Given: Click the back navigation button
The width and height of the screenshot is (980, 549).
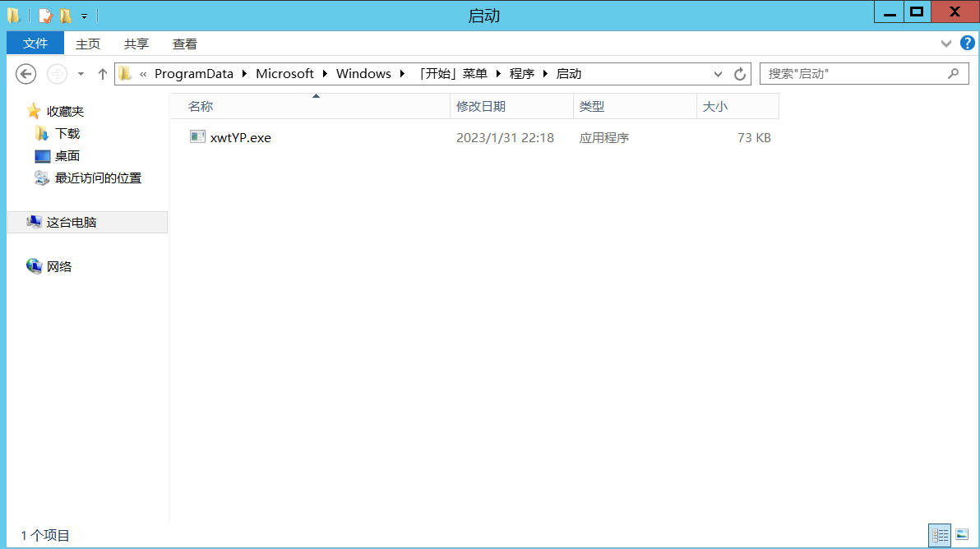Looking at the screenshot, I should coord(25,74).
